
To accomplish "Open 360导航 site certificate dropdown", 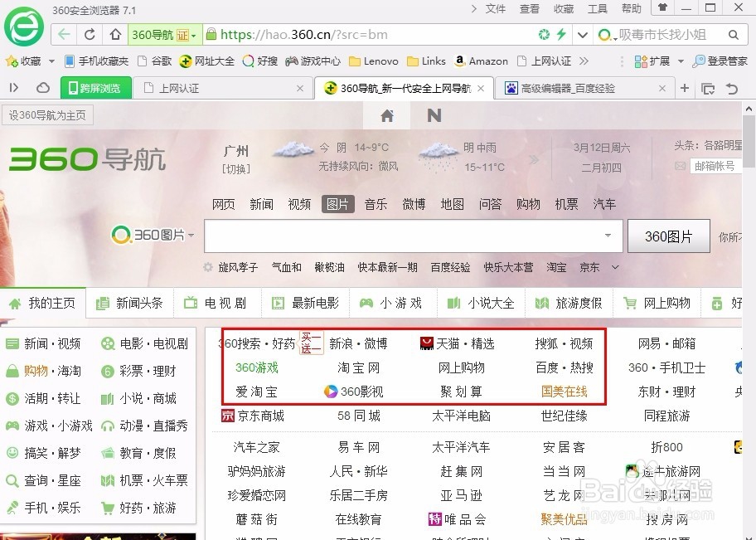I will pos(193,35).
